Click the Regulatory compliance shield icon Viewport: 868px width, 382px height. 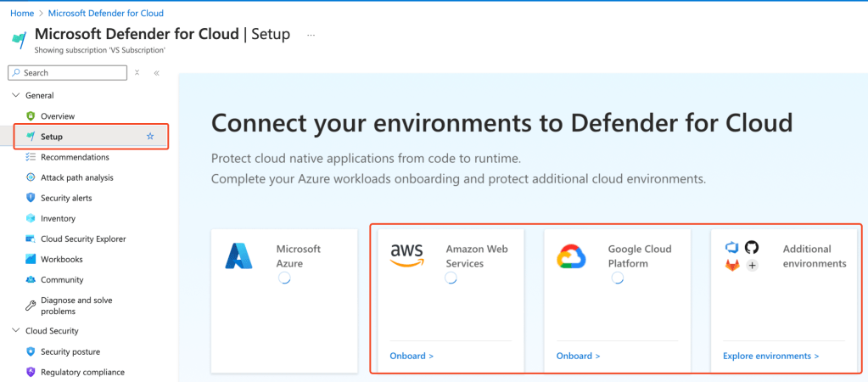pyautogui.click(x=31, y=372)
